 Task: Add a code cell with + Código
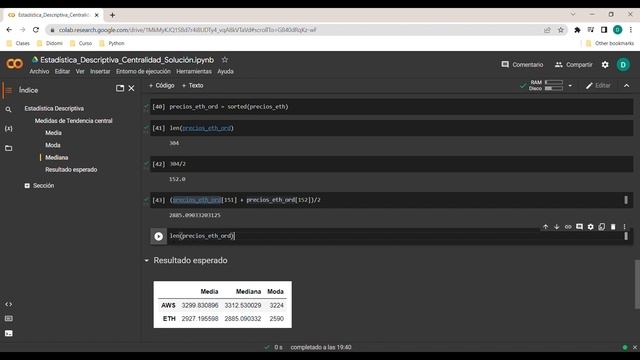pyautogui.click(x=162, y=86)
